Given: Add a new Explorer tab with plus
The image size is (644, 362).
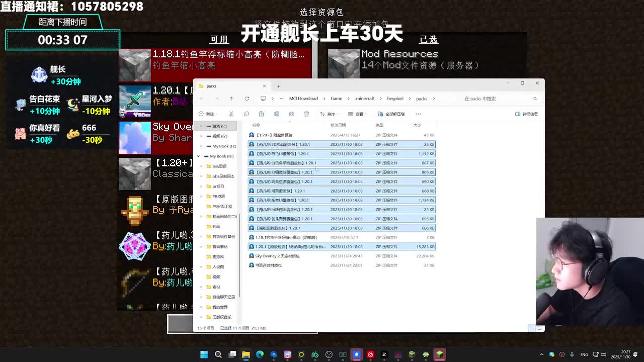Looking at the screenshot, I should 278,86.
